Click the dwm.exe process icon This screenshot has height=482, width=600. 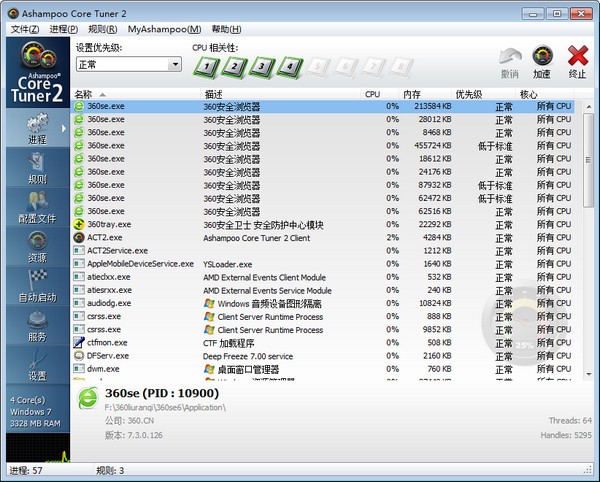coord(79,369)
